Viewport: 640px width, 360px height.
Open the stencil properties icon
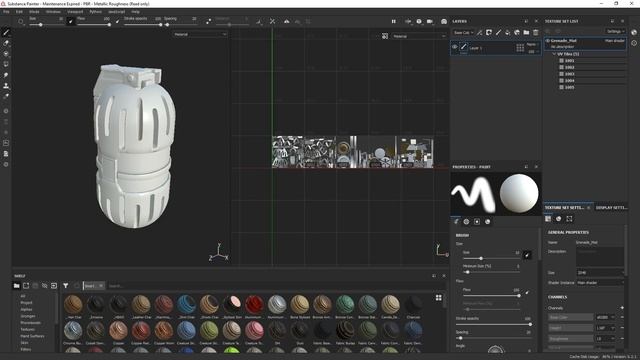[x=477, y=221]
